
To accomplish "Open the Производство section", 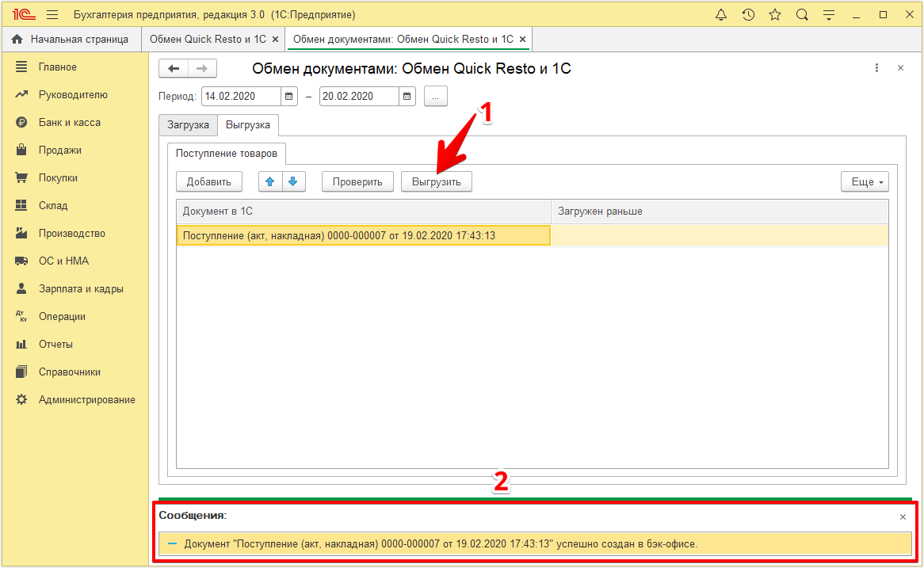I will (x=74, y=234).
